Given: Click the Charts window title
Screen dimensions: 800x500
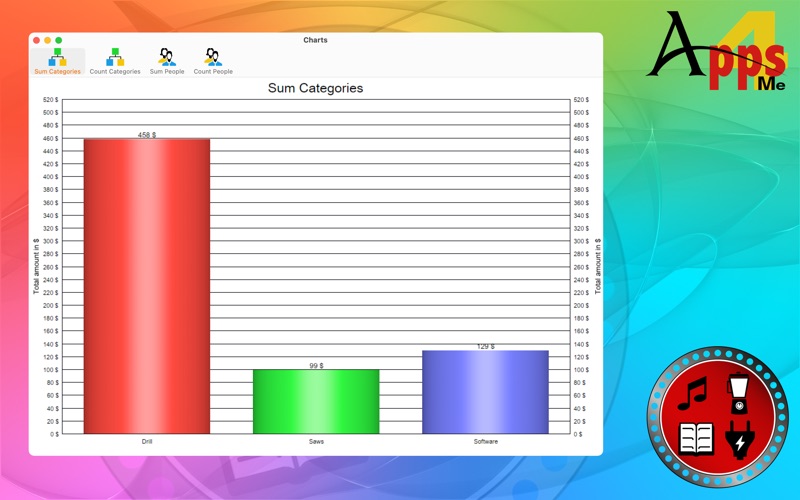Looking at the screenshot, I should pos(315,40).
